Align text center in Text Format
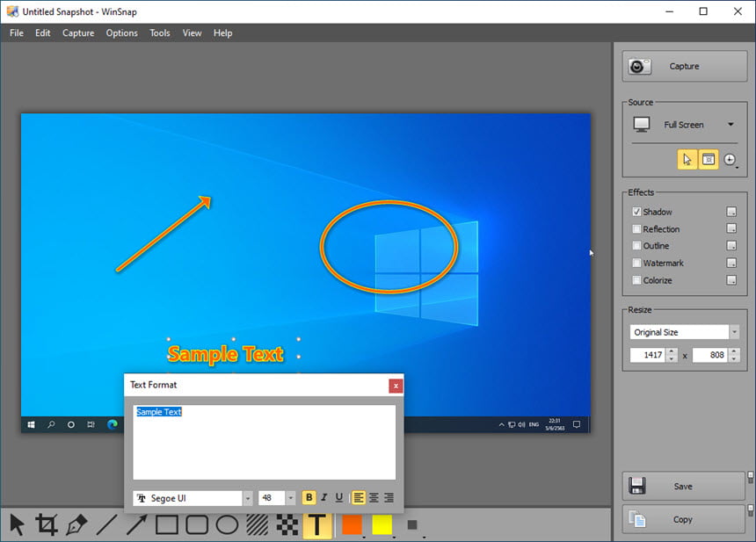The width and height of the screenshot is (756, 542). [374, 498]
